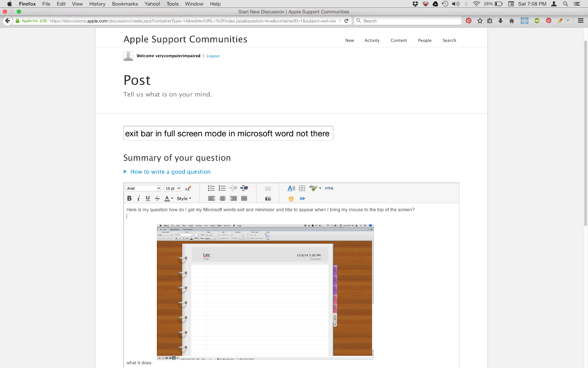The width and height of the screenshot is (588, 368).
Task: Open the History menu
Action: point(97,4)
